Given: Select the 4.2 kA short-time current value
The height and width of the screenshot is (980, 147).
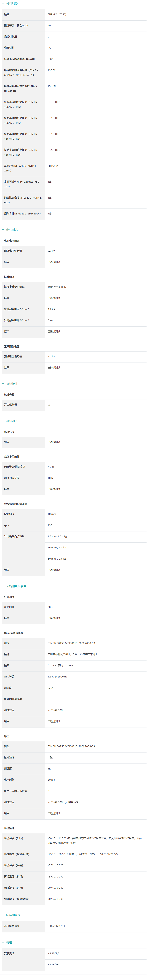Looking at the screenshot, I should pos(51,309).
